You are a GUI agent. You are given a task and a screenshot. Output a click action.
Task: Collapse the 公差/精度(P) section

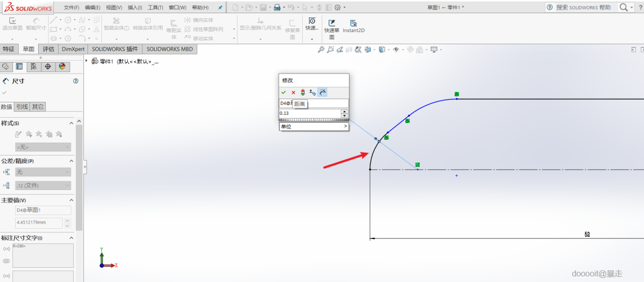click(x=71, y=161)
